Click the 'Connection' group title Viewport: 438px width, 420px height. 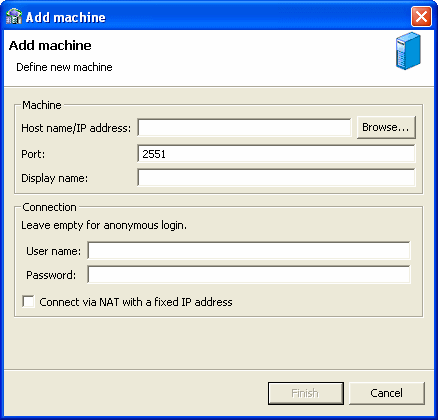pos(49,207)
